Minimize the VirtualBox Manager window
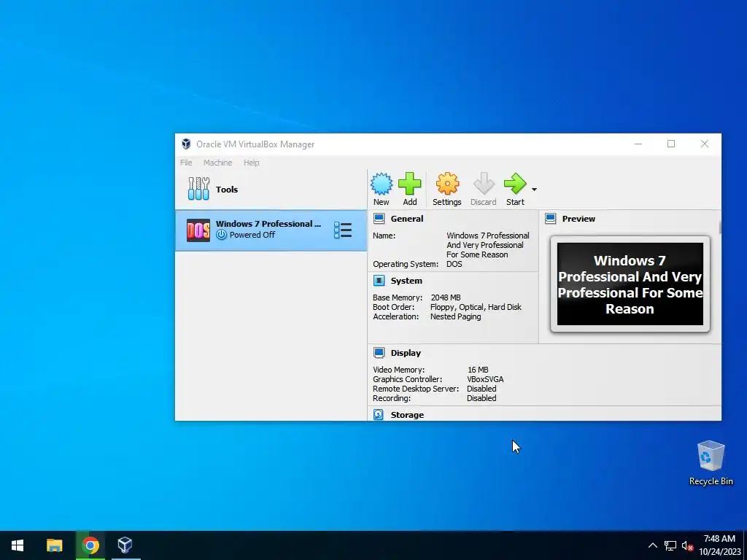The height and width of the screenshot is (560, 747). (638, 144)
